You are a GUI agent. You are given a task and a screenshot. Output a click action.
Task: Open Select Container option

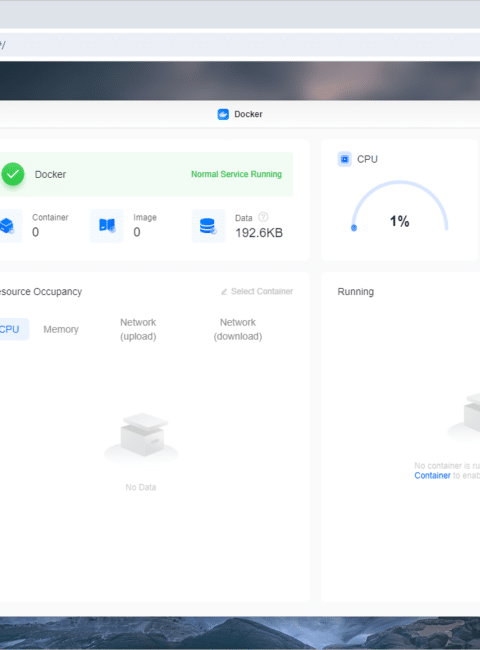257,291
